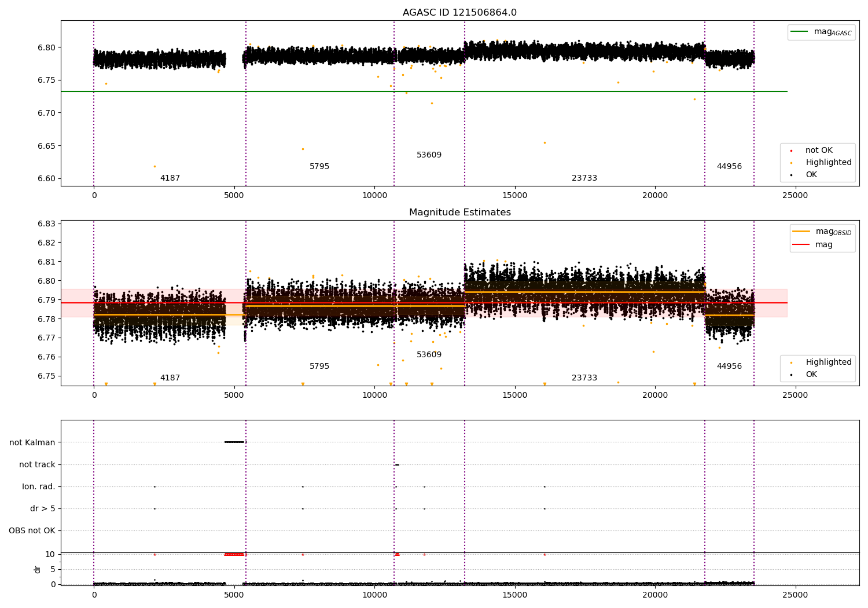Click red line sample beside 'mag' legend entry

801,245
